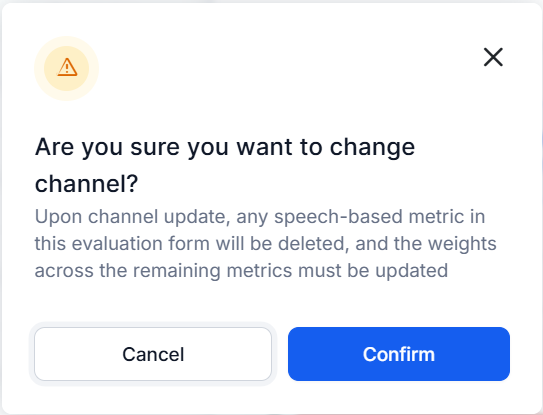Close the dialog with the X icon
The image size is (543, 415).
(x=493, y=57)
